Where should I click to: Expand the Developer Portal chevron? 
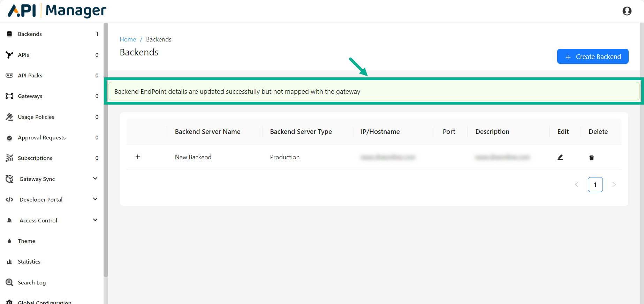click(95, 199)
